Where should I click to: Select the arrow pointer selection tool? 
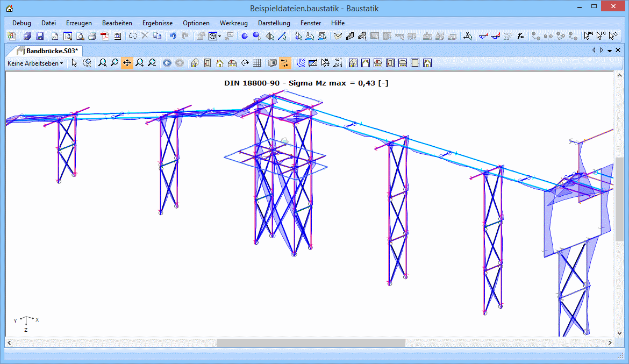coord(74,63)
